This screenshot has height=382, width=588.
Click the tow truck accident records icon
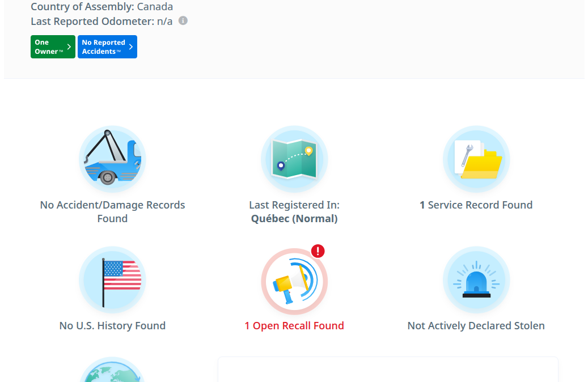(x=112, y=159)
